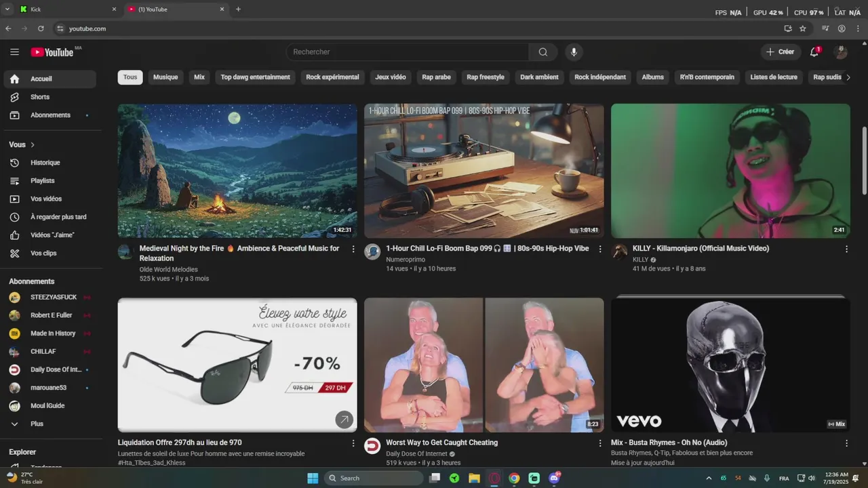This screenshot has width=868, height=488.
Task: Open the Robert E Fuller subscription
Action: coord(49,315)
